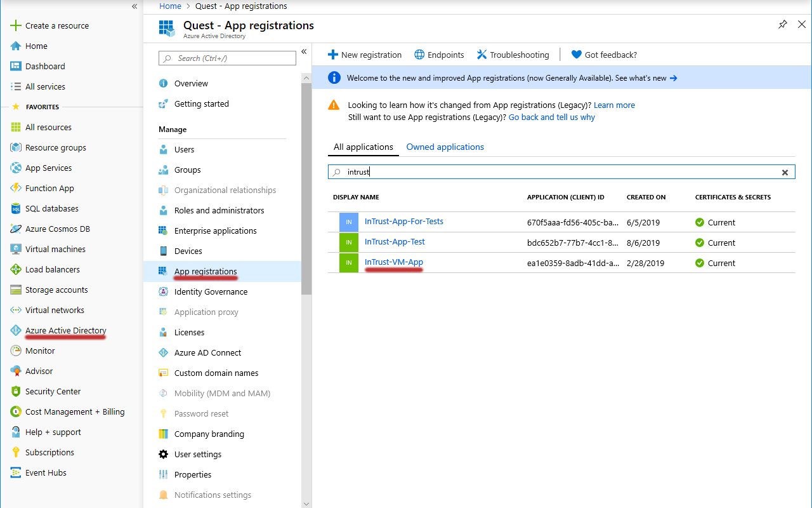Click the Got feedback heart icon
The width and height of the screenshot is (812, 508).
click(x=576, y=55)
